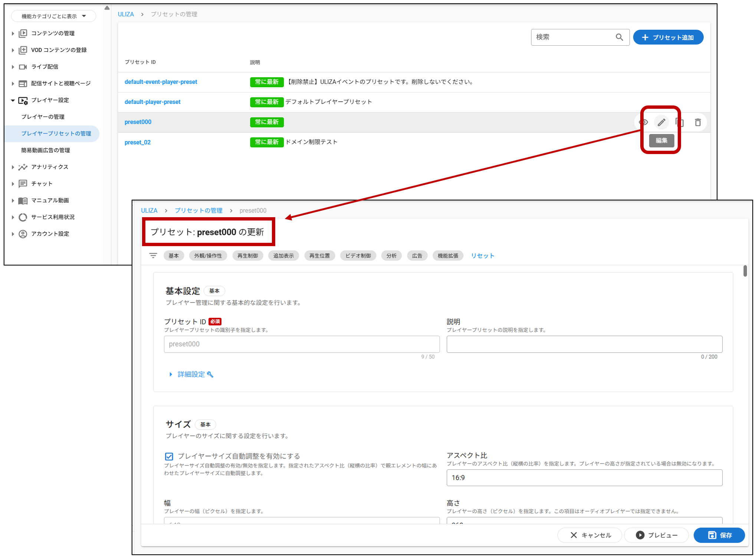Click the ライブ配信 camera icon
The image size is (756, 558).
coord(23,67)
